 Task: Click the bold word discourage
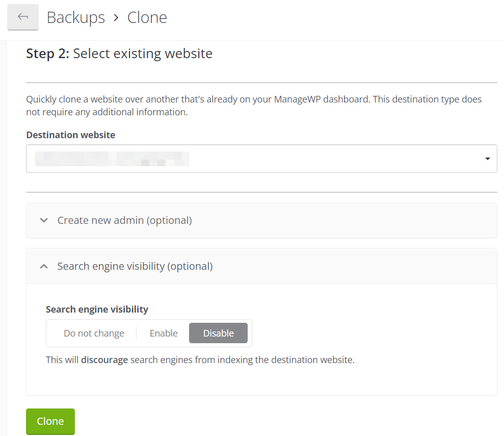point(104,360)
